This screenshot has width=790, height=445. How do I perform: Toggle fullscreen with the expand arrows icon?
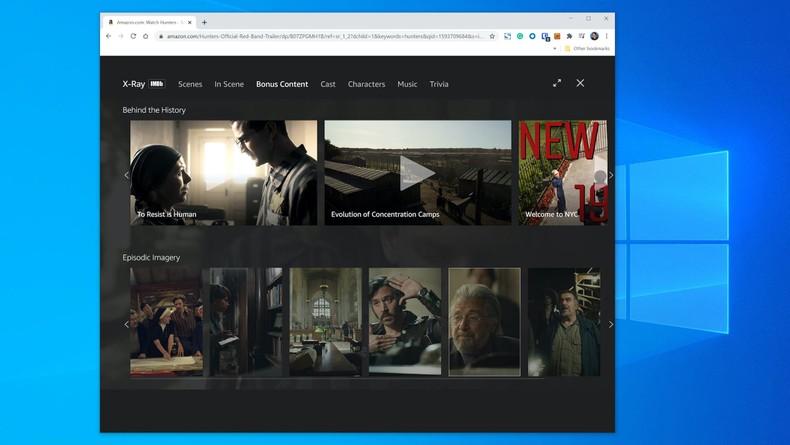coord(557,83)
